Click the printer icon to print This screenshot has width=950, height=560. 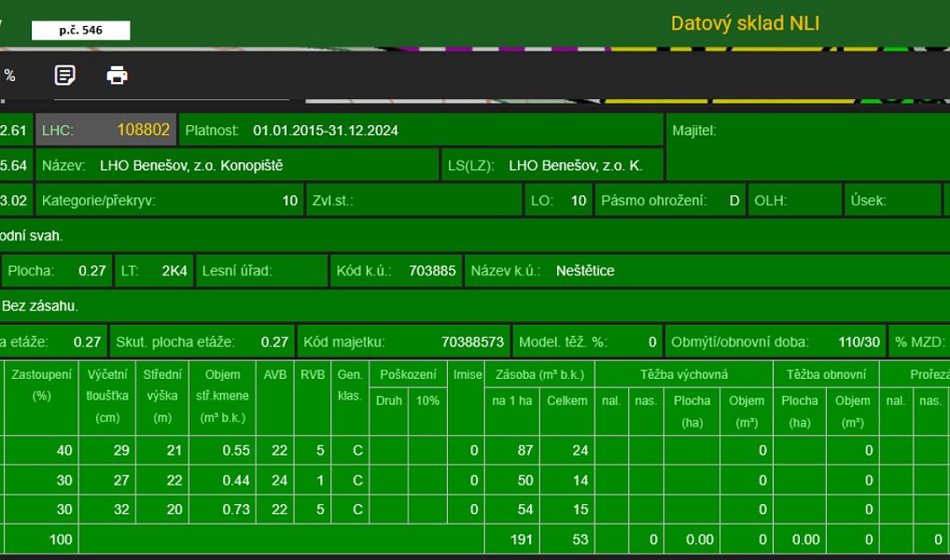[x=117, y=76]
